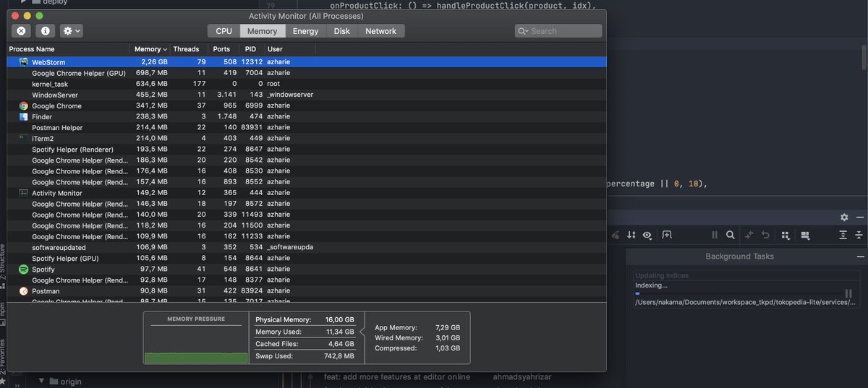Image resolution: width=868 pixels, height=388 pixels.
Task: Click the revert undo arrow in WebStorm toolbar
Action: pyautogui.click(x=765, y=235)
